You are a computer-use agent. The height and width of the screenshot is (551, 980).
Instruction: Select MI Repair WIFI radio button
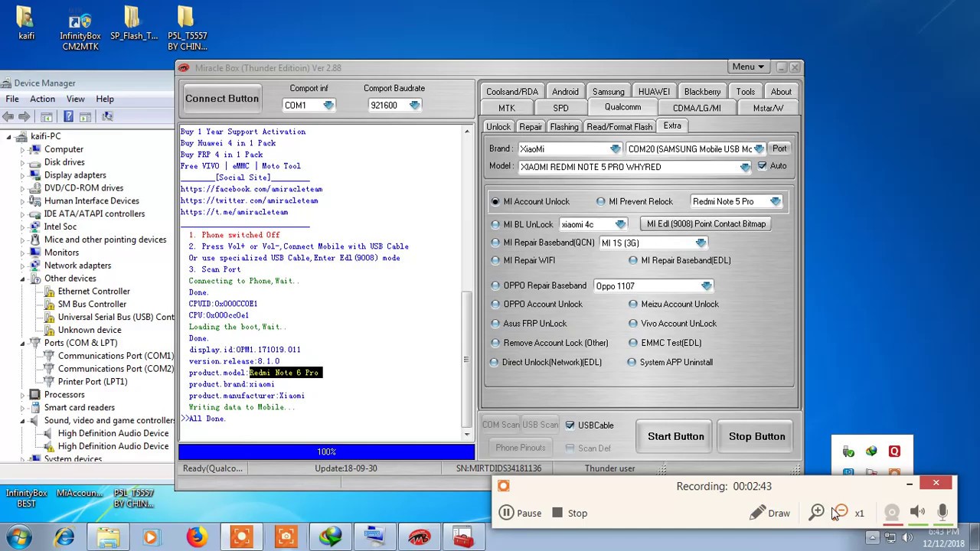click(x=495, y=260)
